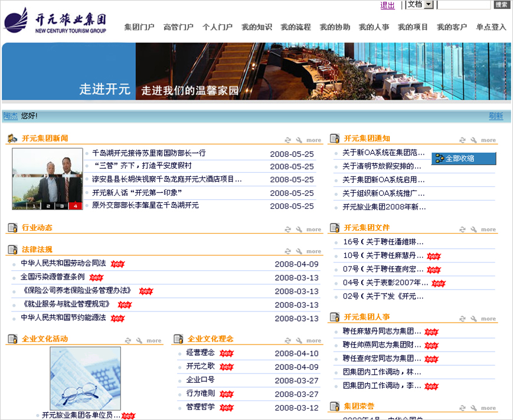Open 我的流程 from the navigation bar

(296, 27)
